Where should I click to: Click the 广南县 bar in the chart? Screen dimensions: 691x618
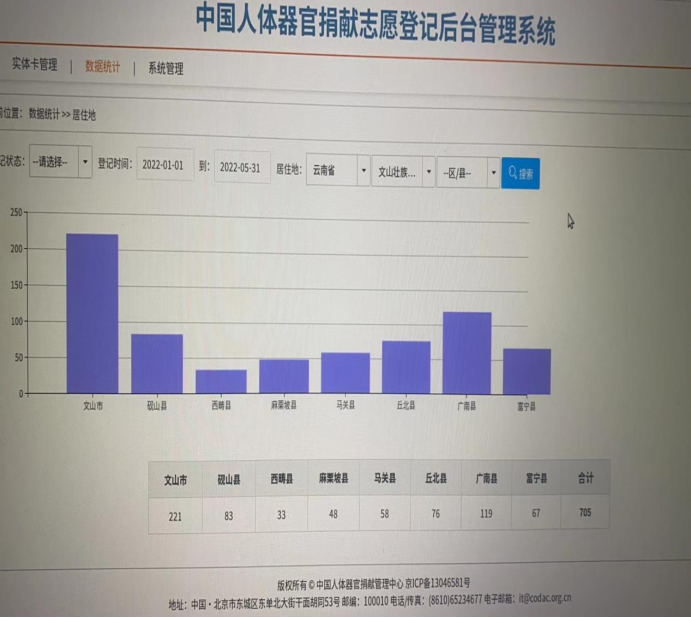[467, 353]
